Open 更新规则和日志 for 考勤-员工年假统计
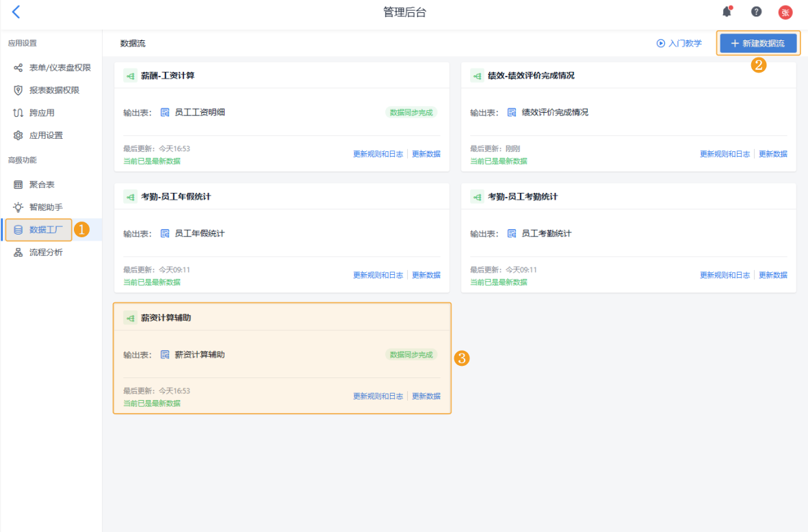Viewport: 808px width, 532px height. (x=378, y=275)
